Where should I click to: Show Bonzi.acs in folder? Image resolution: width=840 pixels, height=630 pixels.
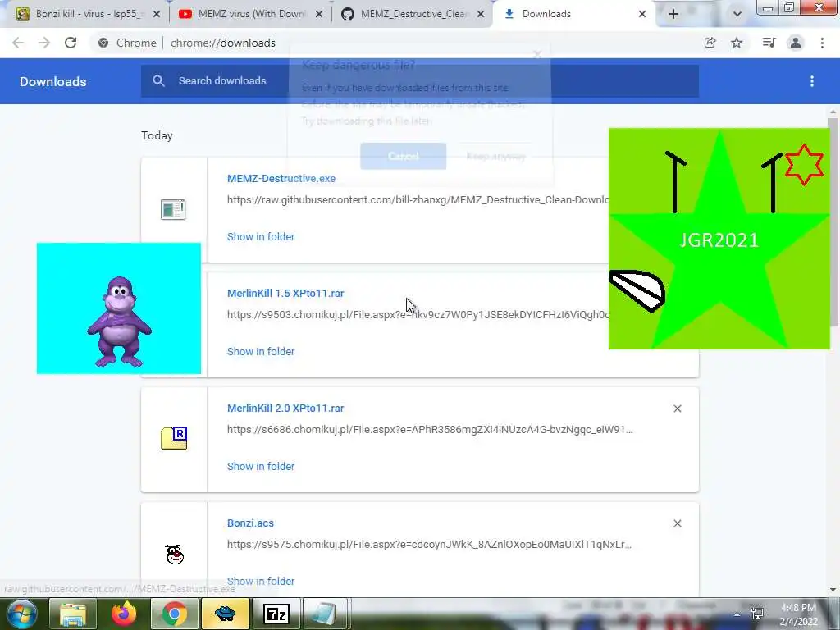tap(261, 582)
